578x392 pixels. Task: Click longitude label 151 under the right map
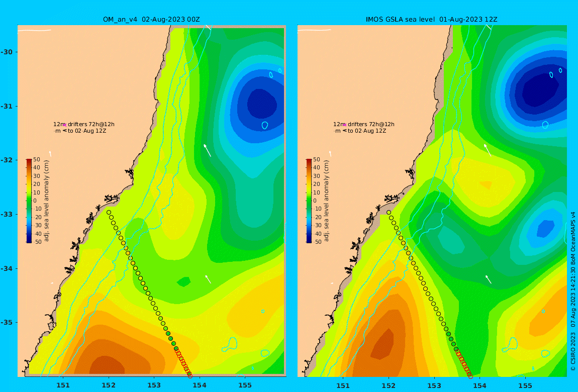point(343,385)
